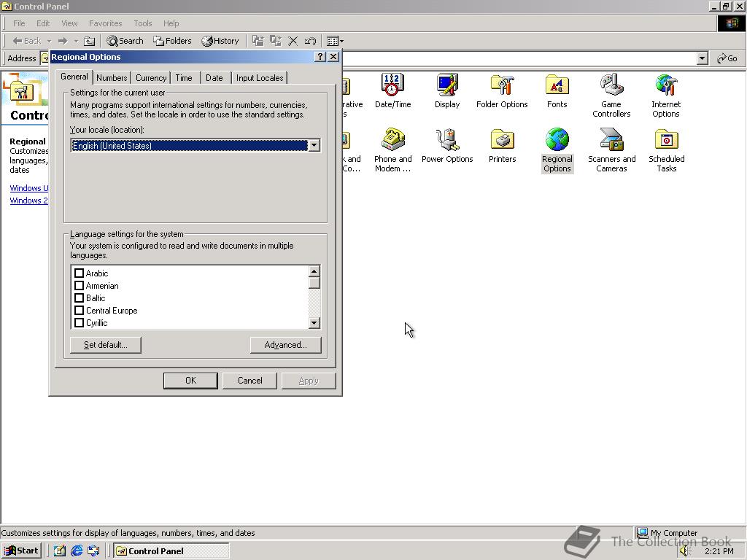The image size is (747, 560).
Task: Open the Phone and Modem icon
Action: 392,150
